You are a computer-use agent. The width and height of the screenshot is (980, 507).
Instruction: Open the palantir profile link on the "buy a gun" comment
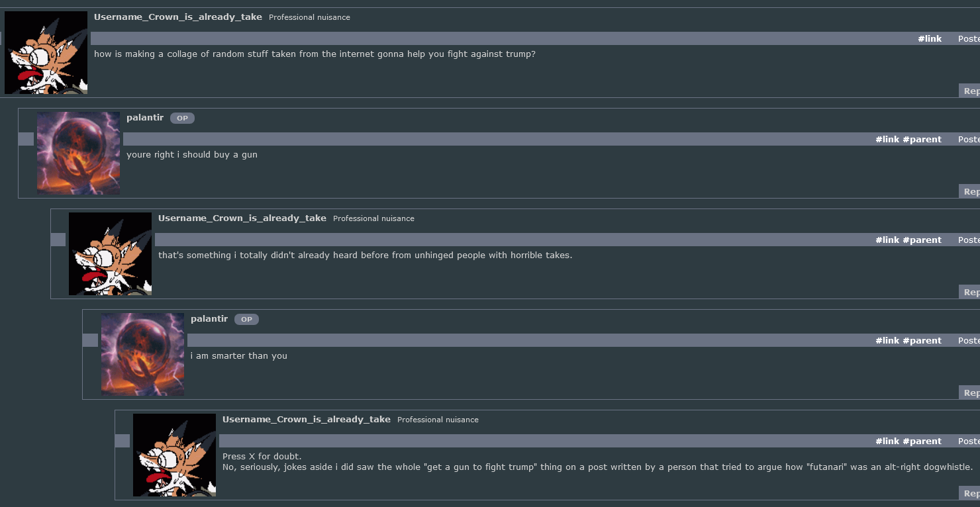coord(145,118)
